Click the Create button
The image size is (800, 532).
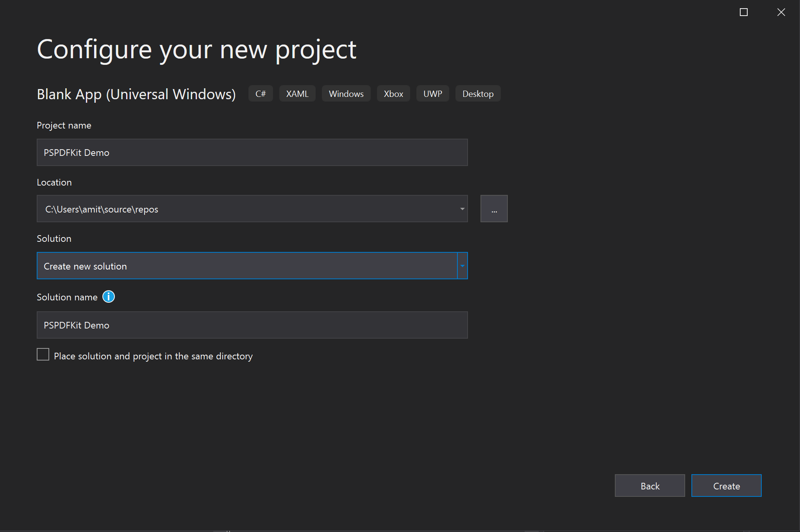(x=727, y=486)
